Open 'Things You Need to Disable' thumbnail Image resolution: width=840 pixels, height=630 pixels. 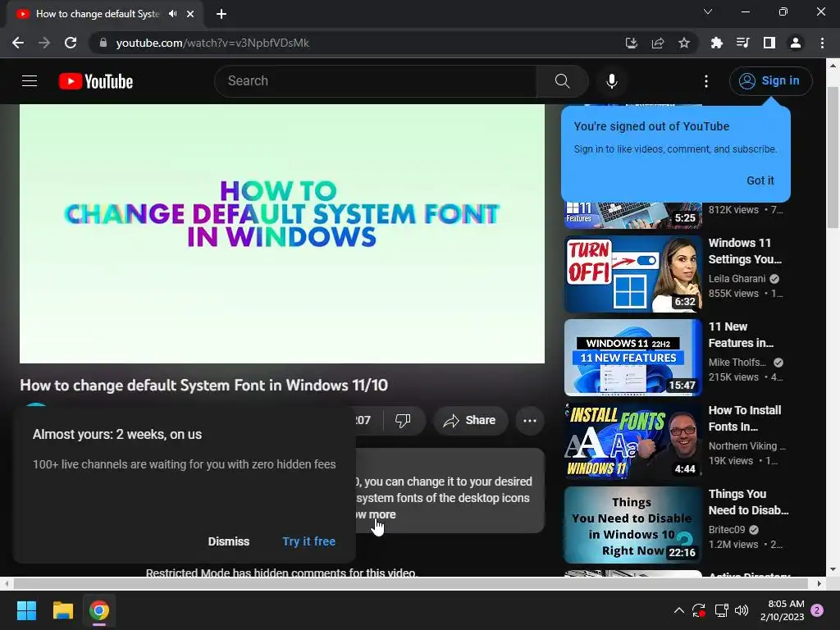(x=633, y=525)
